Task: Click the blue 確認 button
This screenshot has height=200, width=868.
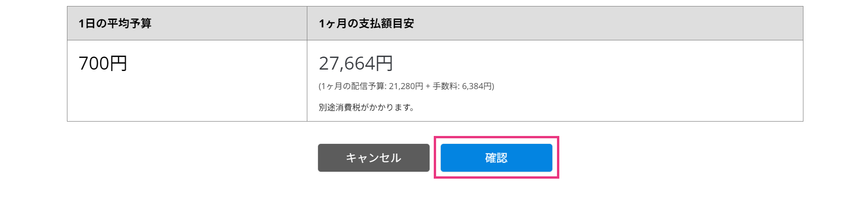Action: click(x=496, y=158)
